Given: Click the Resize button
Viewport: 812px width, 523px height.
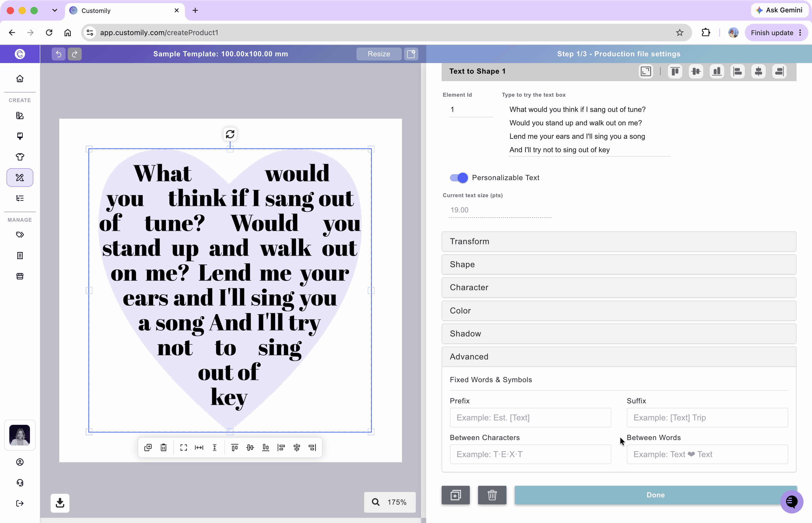Looking at the screenshot, I should coord(379,54).
